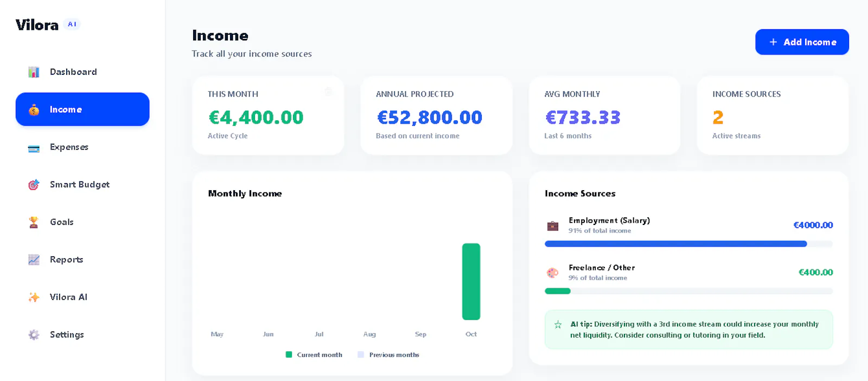Click "91% of total income" text
868x381 pixels.
(x=599, y=231)
